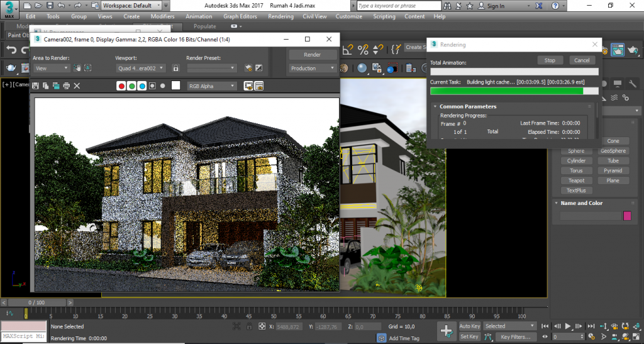
Task: Click the Utilities wrench panel icon
Action: tap(632, 84)
